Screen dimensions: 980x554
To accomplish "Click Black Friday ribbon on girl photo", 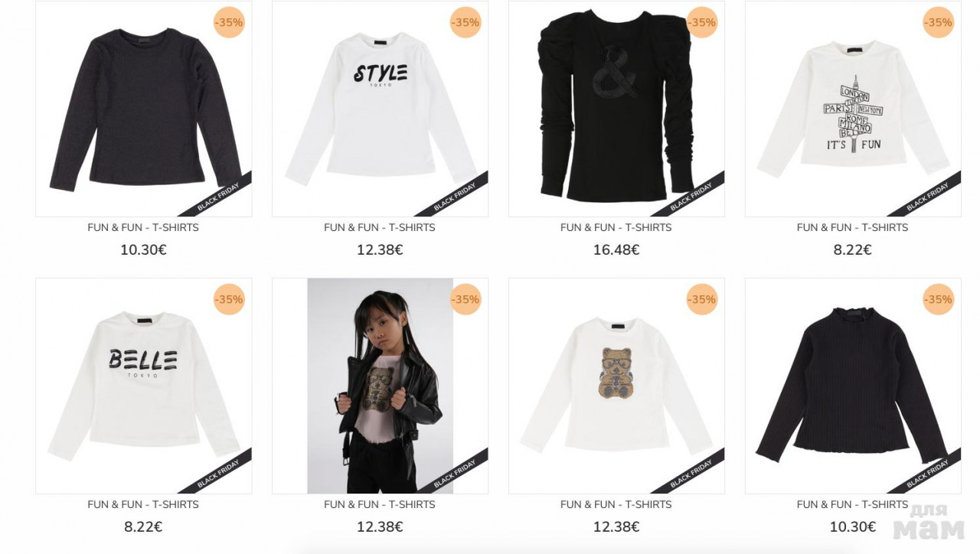I will point(454,473).
